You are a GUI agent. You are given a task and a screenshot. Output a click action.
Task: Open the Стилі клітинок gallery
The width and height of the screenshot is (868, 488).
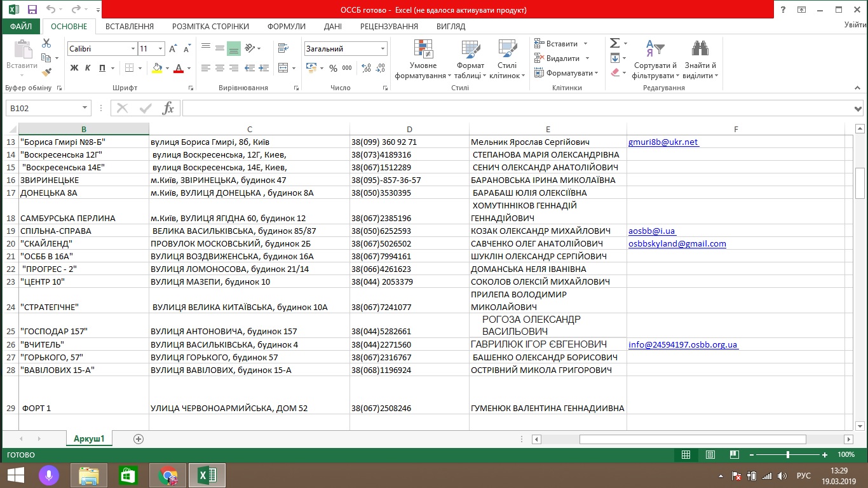click(x=507, y=60)
